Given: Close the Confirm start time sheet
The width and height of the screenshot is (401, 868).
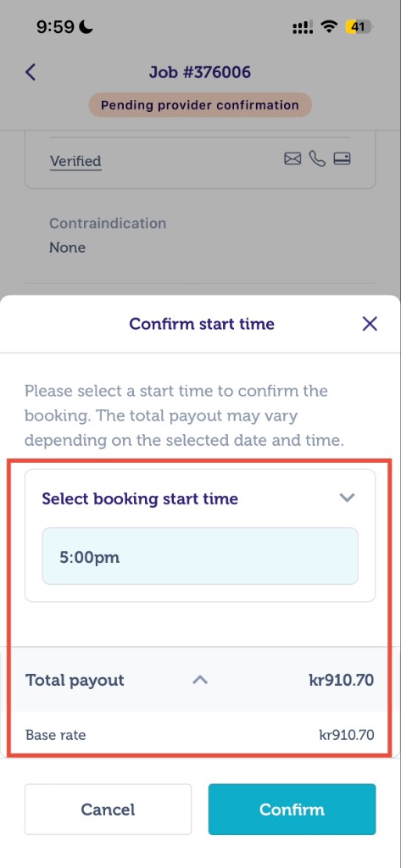Looking at the screenshot, I should coord(370,324).
